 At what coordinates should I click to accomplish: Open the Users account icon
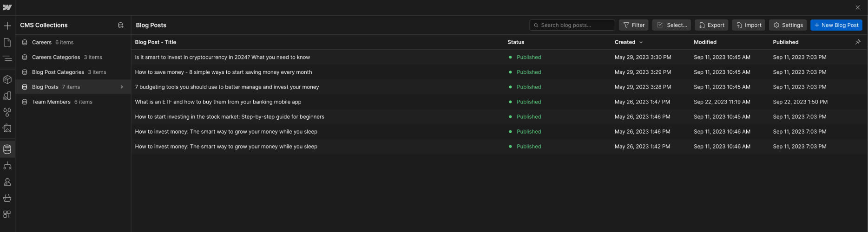7,182
